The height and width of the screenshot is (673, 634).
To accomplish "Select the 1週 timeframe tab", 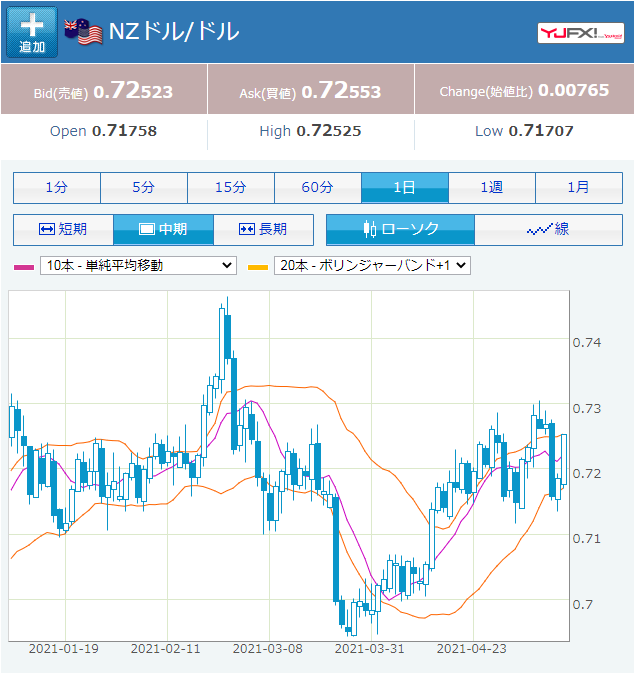I will click(x=492, y=188).
